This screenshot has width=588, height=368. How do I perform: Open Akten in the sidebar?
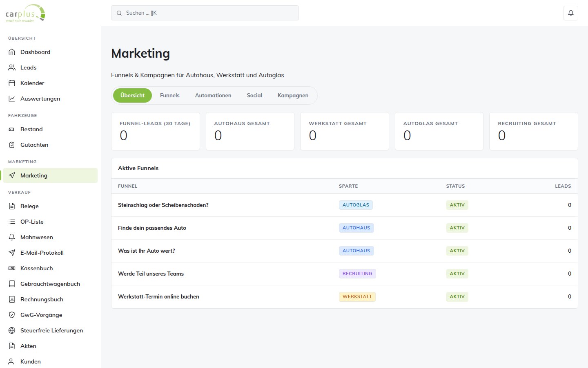tap(50, 346)
